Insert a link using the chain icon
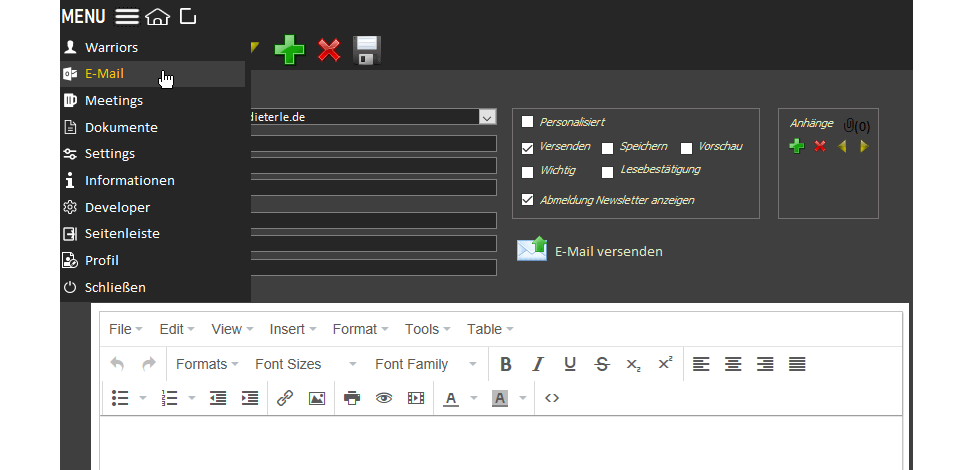The width and height of the screenshot is (980, 470). [x=284, y=398]
